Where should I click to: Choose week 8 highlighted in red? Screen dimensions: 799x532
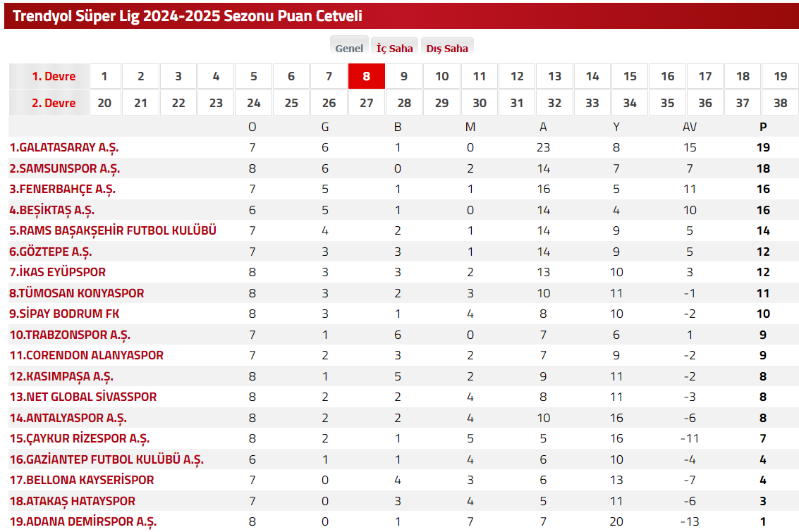(366, 77)
